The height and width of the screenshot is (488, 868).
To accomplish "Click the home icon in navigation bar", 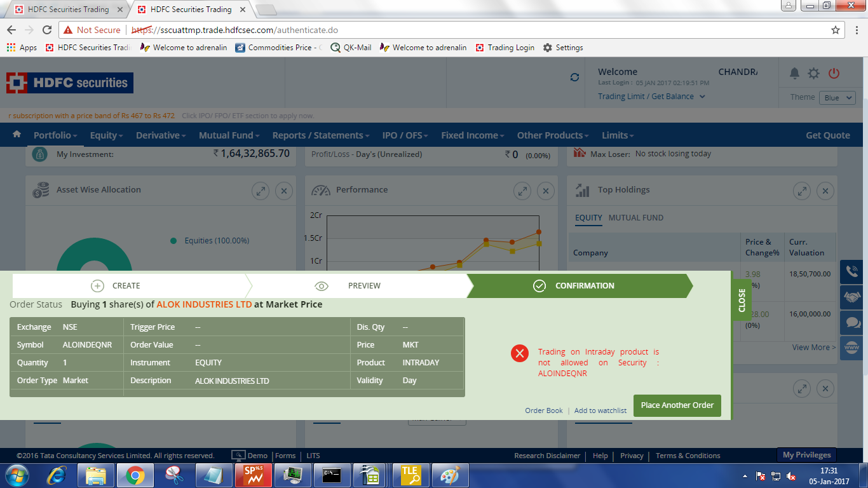I will point(17,135).
